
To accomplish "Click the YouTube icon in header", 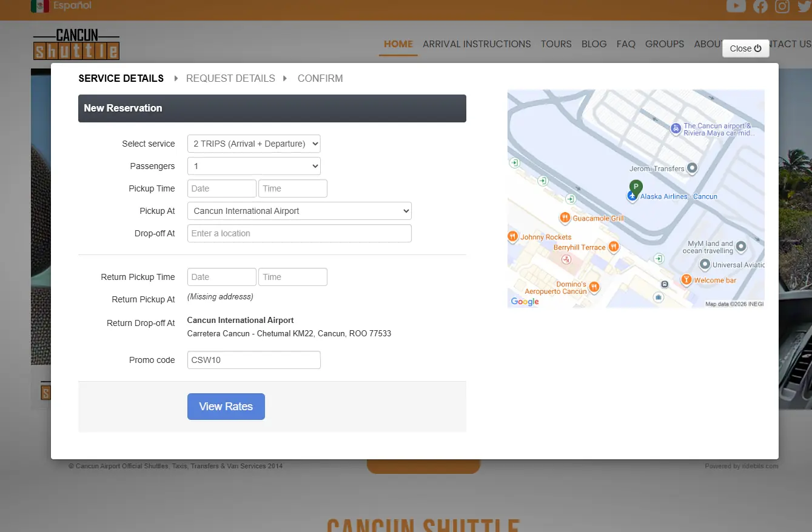I will coord(736,6).
